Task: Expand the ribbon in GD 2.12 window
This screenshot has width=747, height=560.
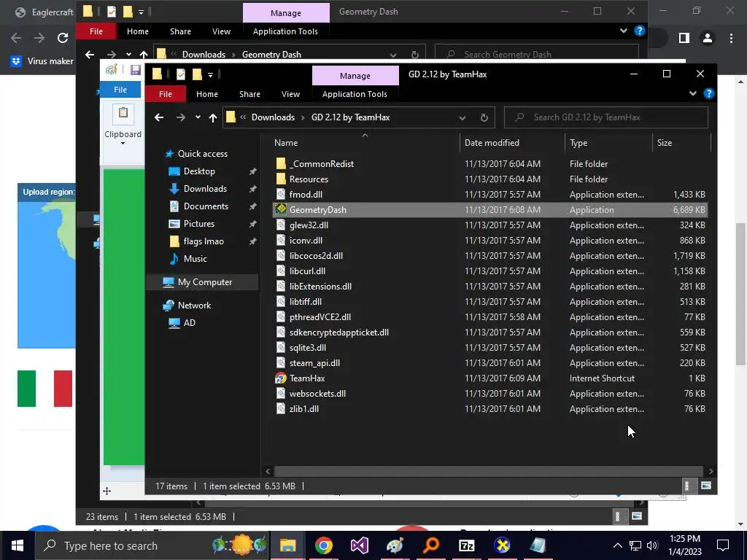Action: (693, 94)
